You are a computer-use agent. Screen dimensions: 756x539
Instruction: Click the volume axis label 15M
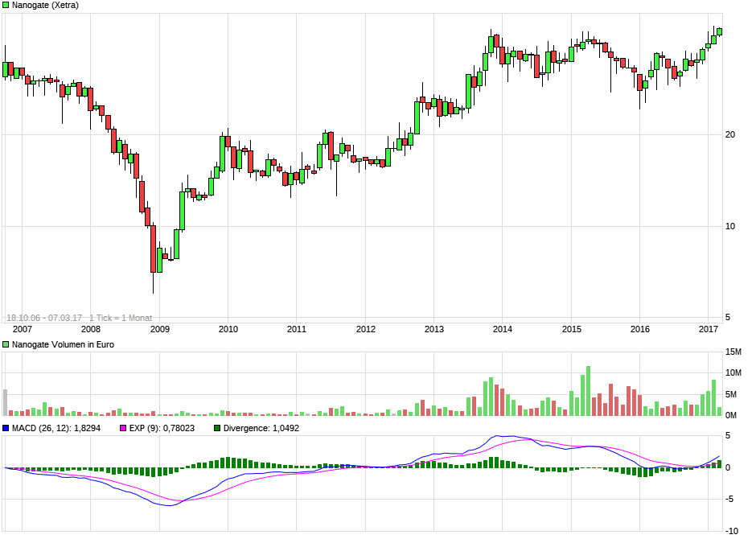click(733, 352)
